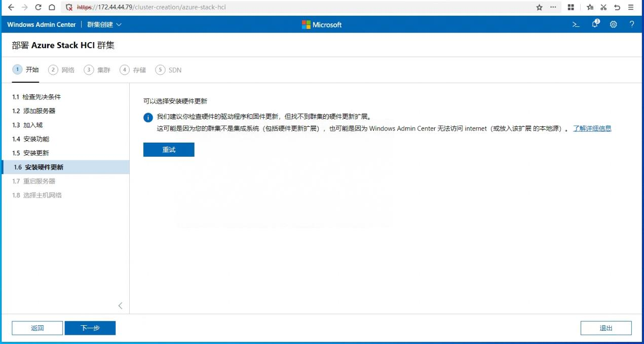Screen dimensions: 644x344
Task: Click the 退出 button
Action: (x=606, y=328)
